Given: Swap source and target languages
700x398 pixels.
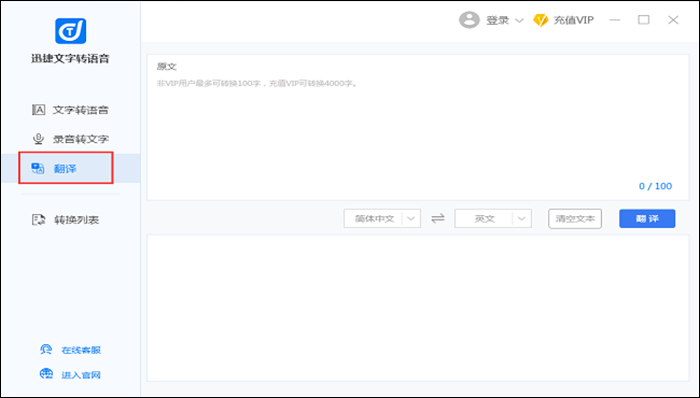Looking at the screenshot, I should coord(438,218).
